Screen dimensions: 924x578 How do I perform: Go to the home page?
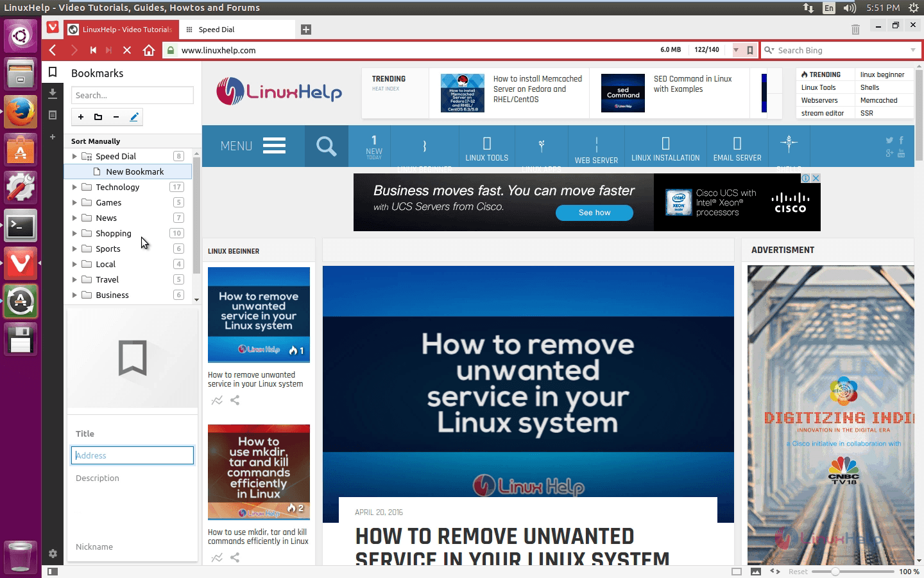tap(149, 50)
